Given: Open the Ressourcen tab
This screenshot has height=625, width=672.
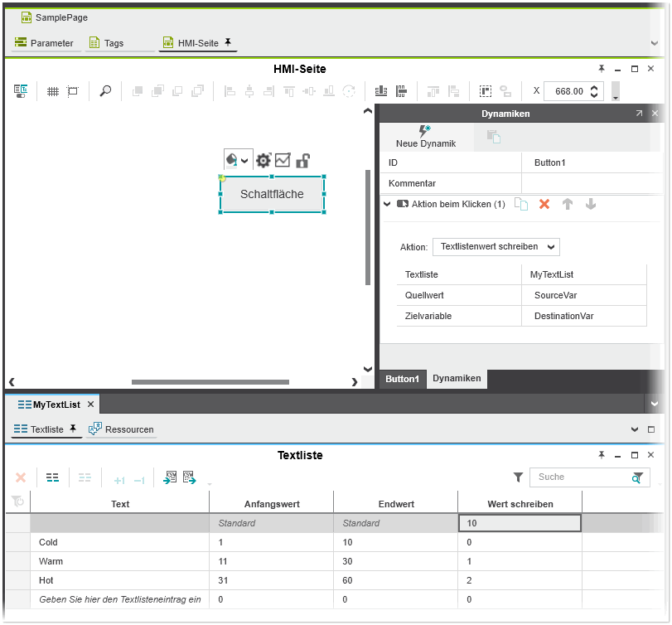Looking at the screenshot, I should (121, 429).
